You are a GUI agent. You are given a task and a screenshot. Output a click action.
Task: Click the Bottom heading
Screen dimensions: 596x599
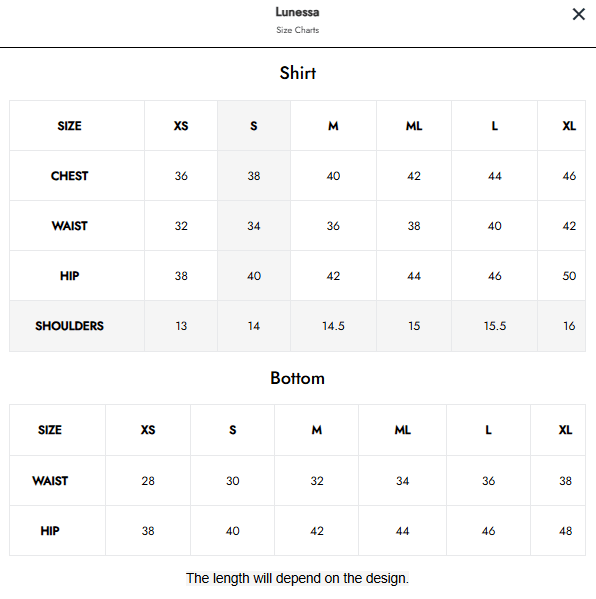click(x=298, y=378)
